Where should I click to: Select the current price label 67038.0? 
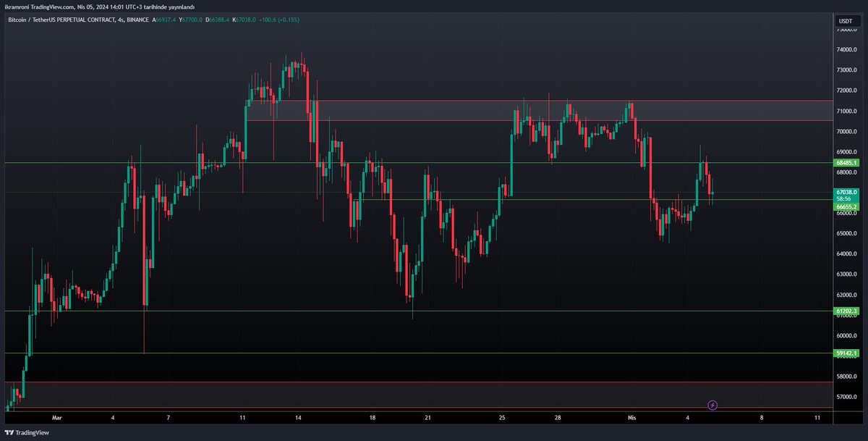click(846, 192)
